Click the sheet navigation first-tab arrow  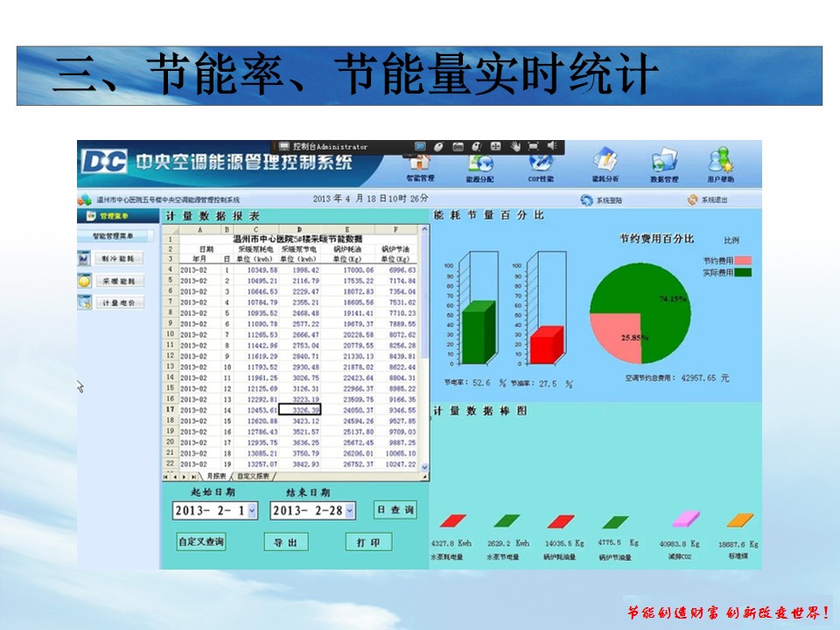(166, 476)
